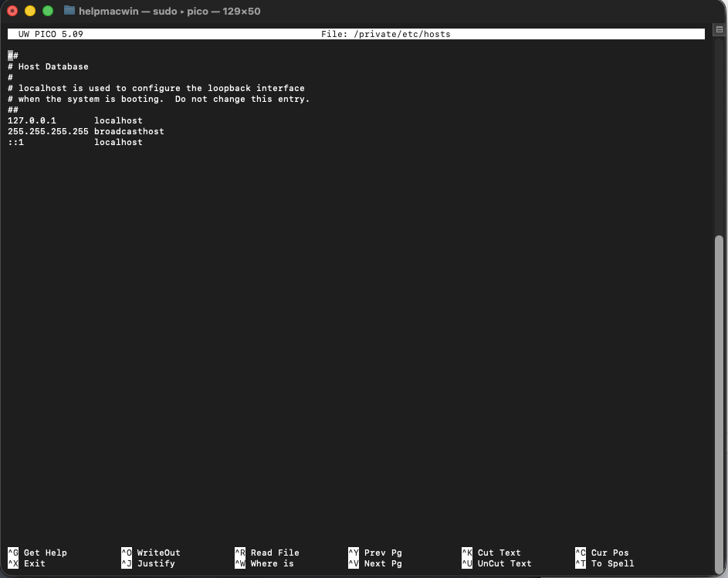Click the ^W Where is shortcut

tap(264, 563)
